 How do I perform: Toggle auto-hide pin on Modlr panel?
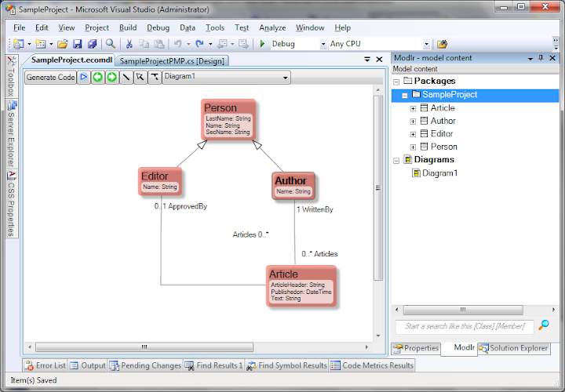coord(541,59)
